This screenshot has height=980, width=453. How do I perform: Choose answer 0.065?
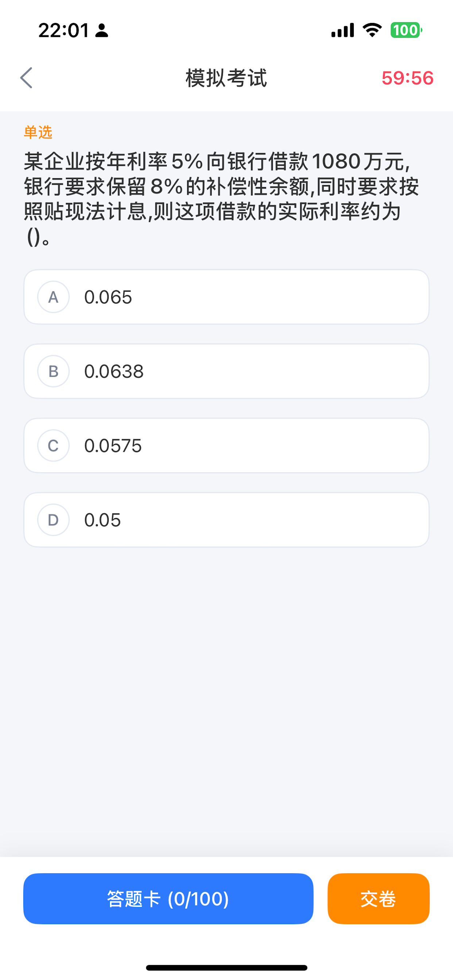[226, 297]
